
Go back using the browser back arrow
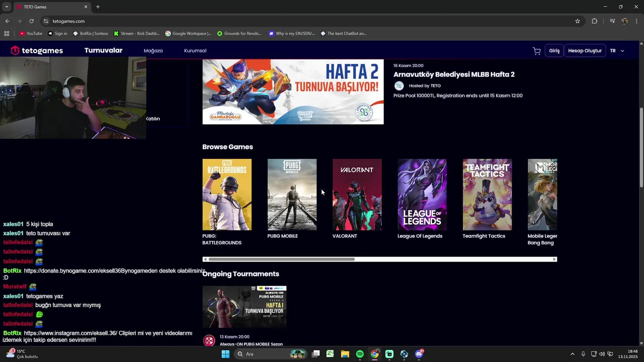click(x=7, y=21)
